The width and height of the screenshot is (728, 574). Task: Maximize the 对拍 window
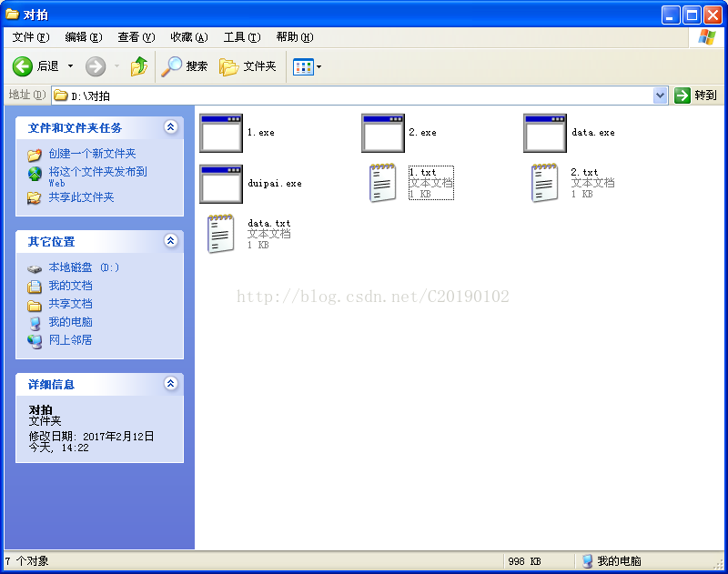(692, 15)
